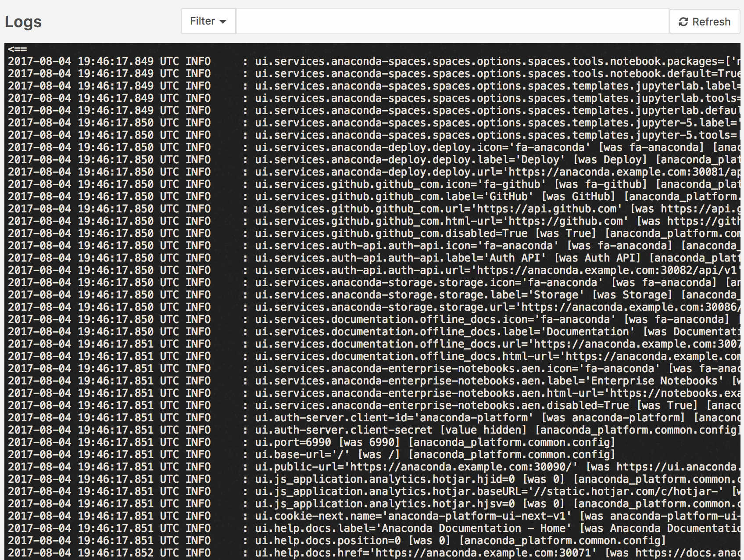
Task: Click the github_com.html-url log entry
Action: click(x=374, y=221)
